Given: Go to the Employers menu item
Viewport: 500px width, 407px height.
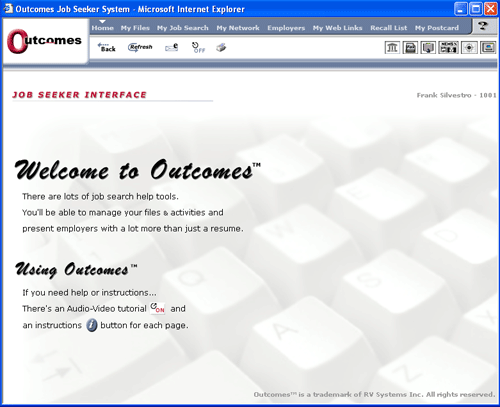Looking at the screenshot, I should point(286,28).
